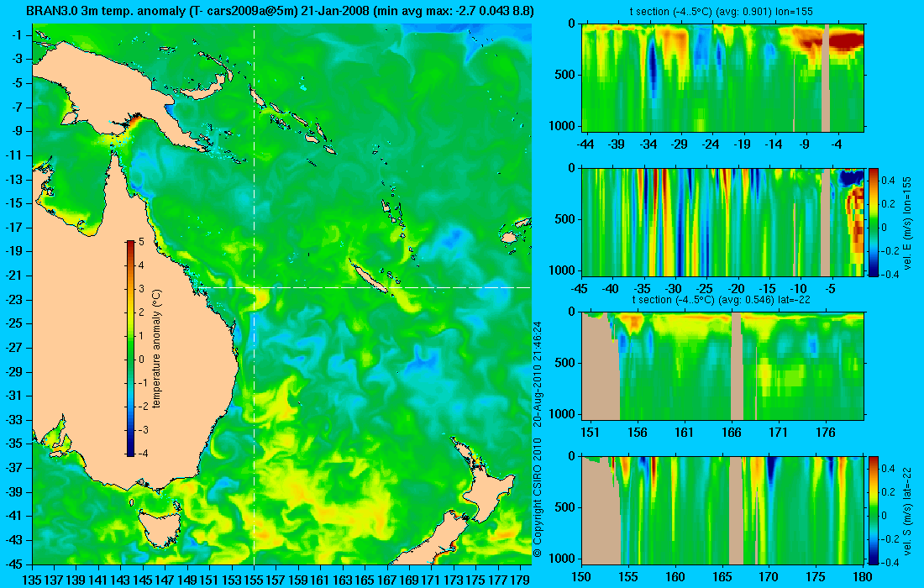924x588 pixels.
Task: Click latitude tick '-1' on map axis
Action: click(x=17, y=34)
